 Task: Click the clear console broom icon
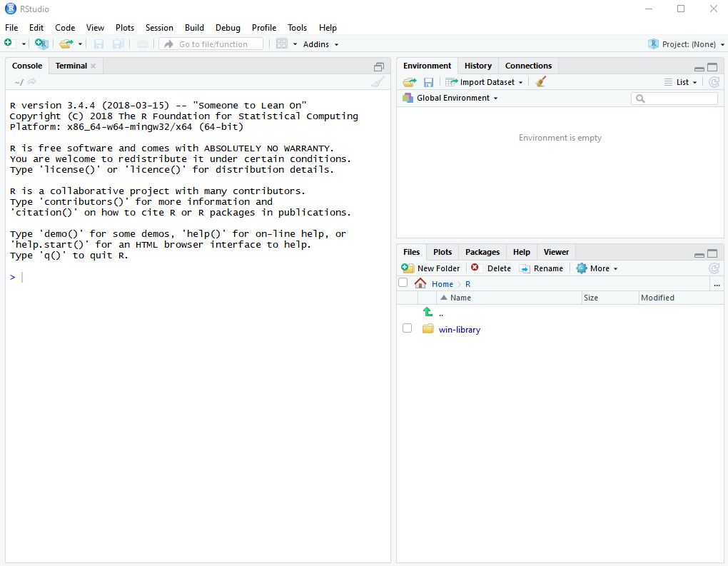[378, 82]
